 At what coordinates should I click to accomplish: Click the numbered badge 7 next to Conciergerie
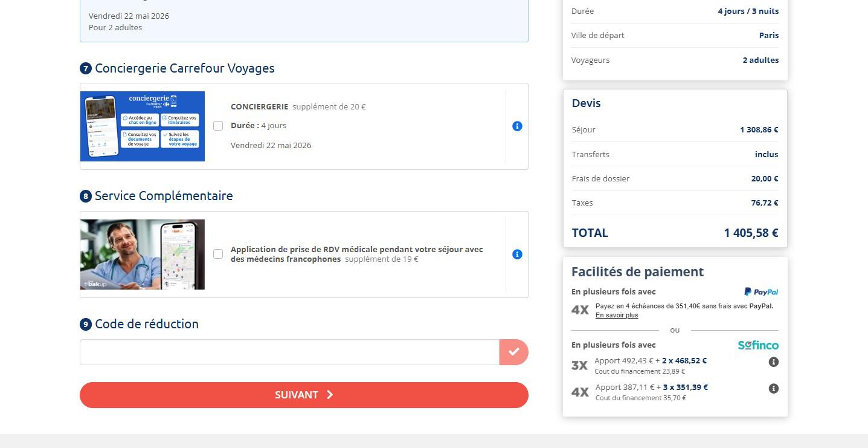pos(85,68)
